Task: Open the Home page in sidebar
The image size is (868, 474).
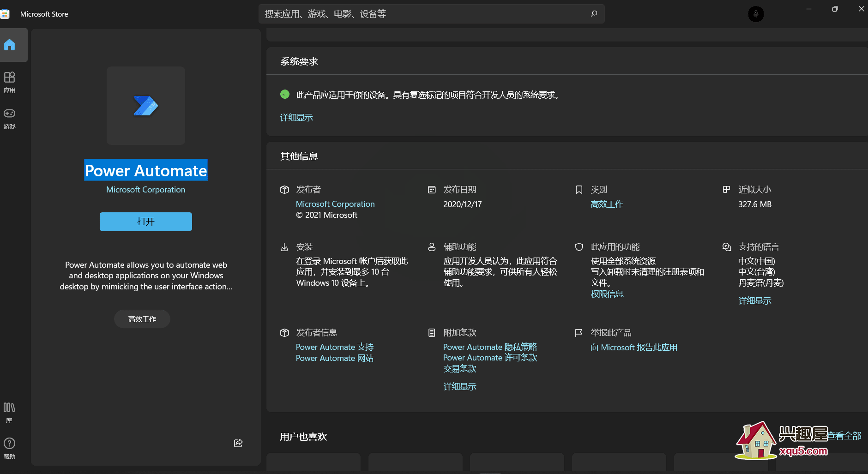Action: pos(10,45)
